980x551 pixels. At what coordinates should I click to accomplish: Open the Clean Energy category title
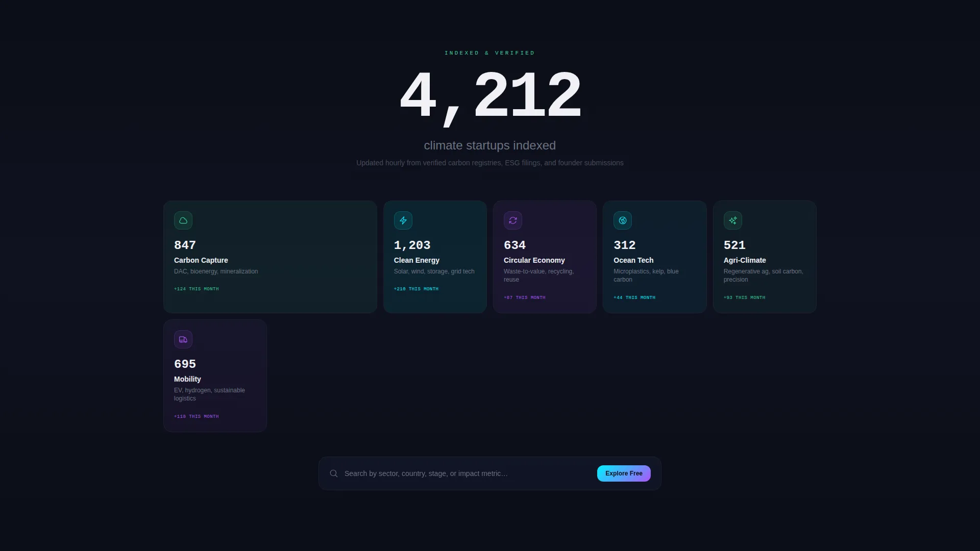click(x=416, y=260)
